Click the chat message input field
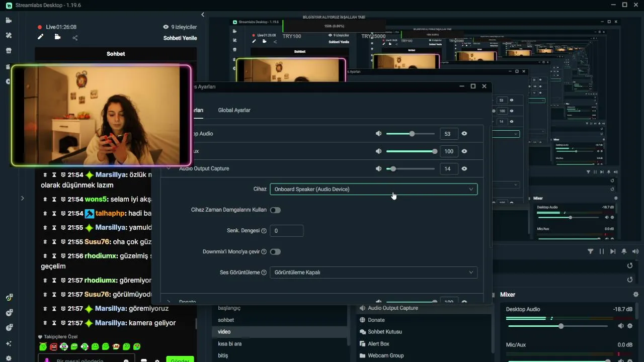The height and width of the screenshot is (362, 644). pyautogui.click(x=87, y=359)
